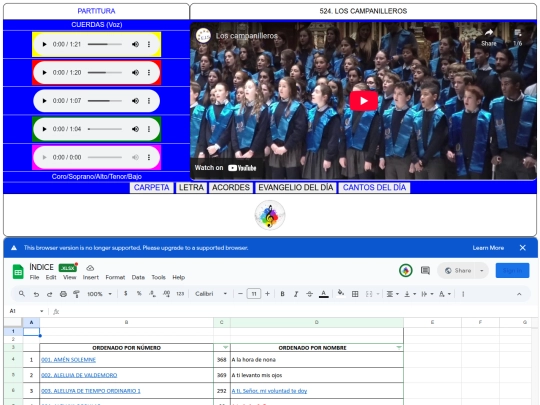Click the cloud document status icon
The image size is (540, 405).
90,268
